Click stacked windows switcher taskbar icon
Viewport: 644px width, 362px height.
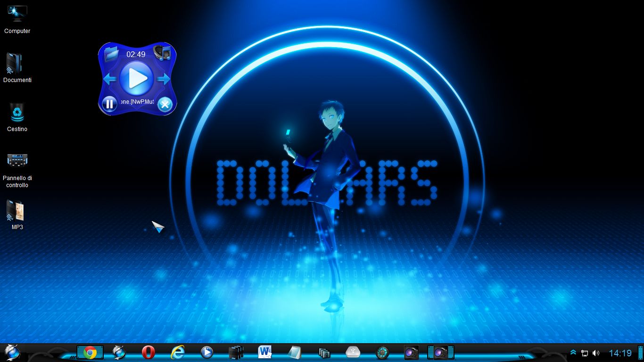[x=324, y=353]
